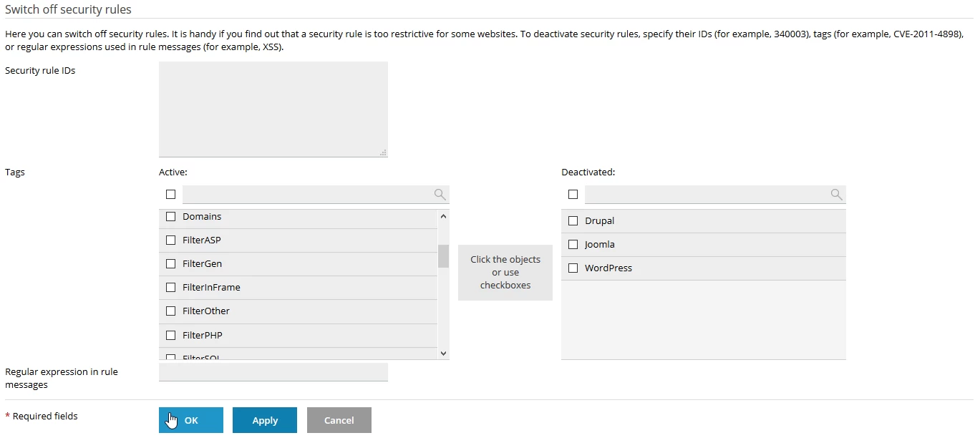Click the Regular expression in rule messages field
The image size is (980, 438).
(272, 371)
